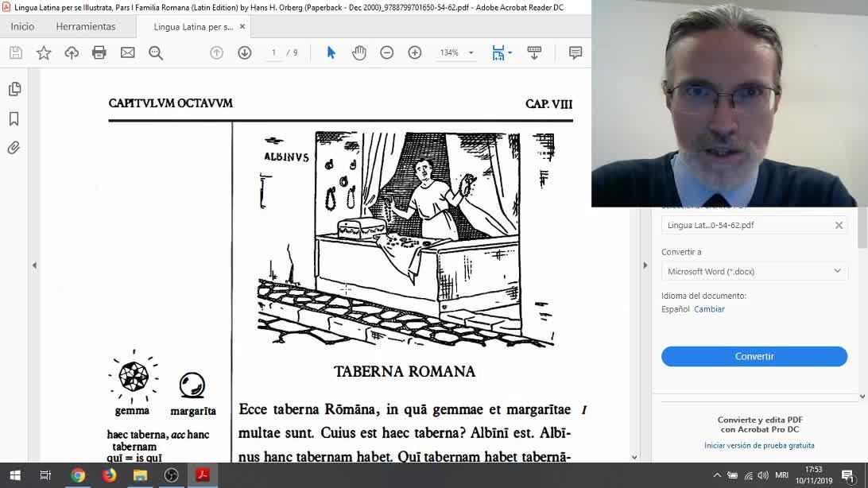Image resolution: width=868 pixels, height=488 pixels.
Task: Open the fit page width options
Action: (x=502, y=52)
